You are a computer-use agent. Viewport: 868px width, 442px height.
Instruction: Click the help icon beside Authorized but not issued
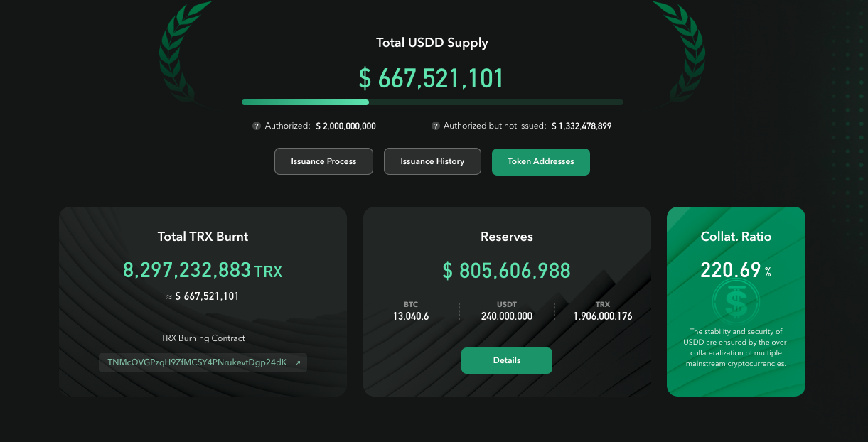click(x=435, y=126)
